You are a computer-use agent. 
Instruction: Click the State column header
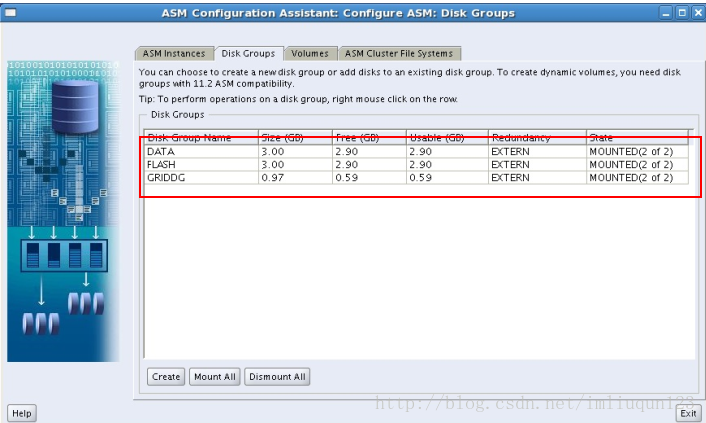pos(638,137)
